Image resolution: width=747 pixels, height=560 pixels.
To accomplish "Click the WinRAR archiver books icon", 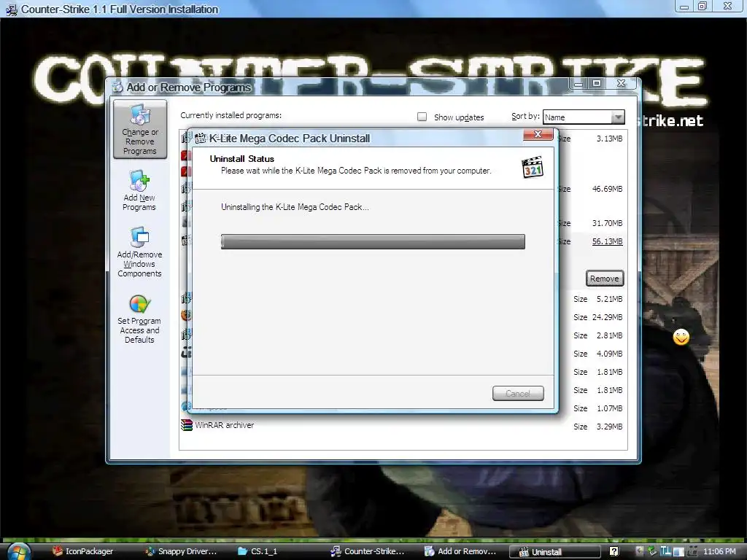I will 186,425.
